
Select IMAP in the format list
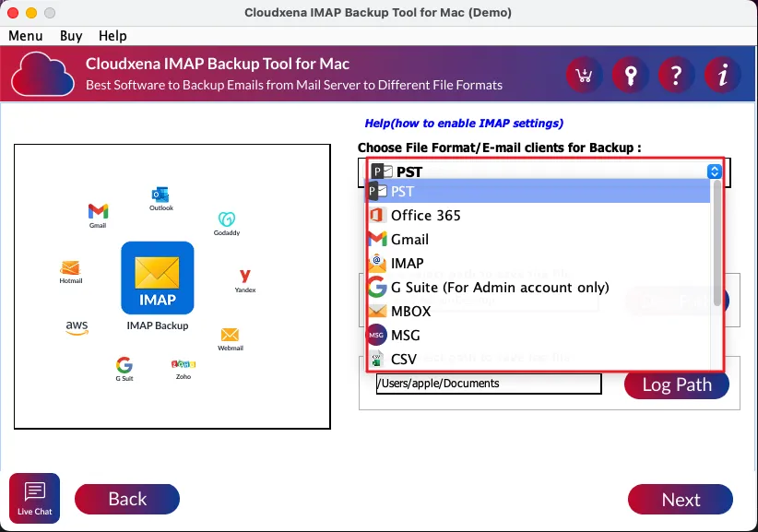(x=407, y=263)
